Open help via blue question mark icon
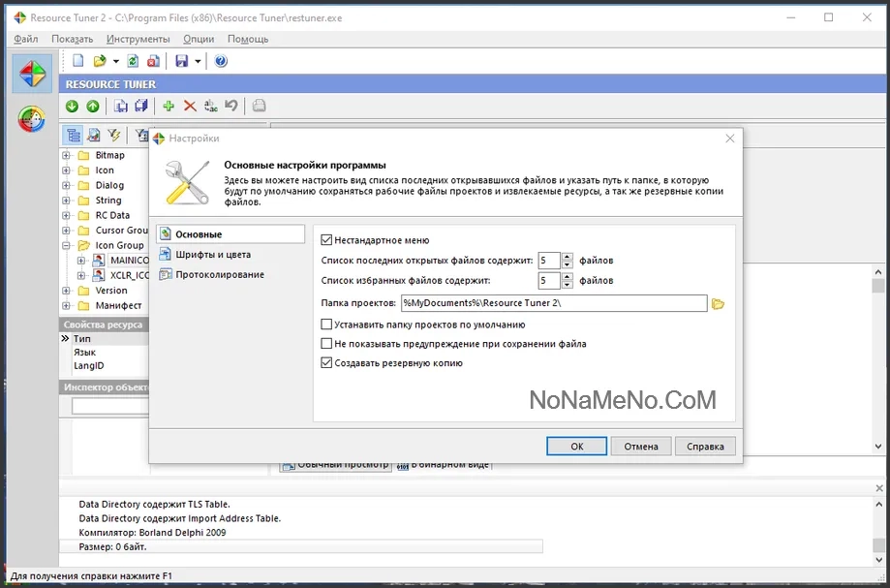This screenshot has height=588, width=890. pos(221,61)
